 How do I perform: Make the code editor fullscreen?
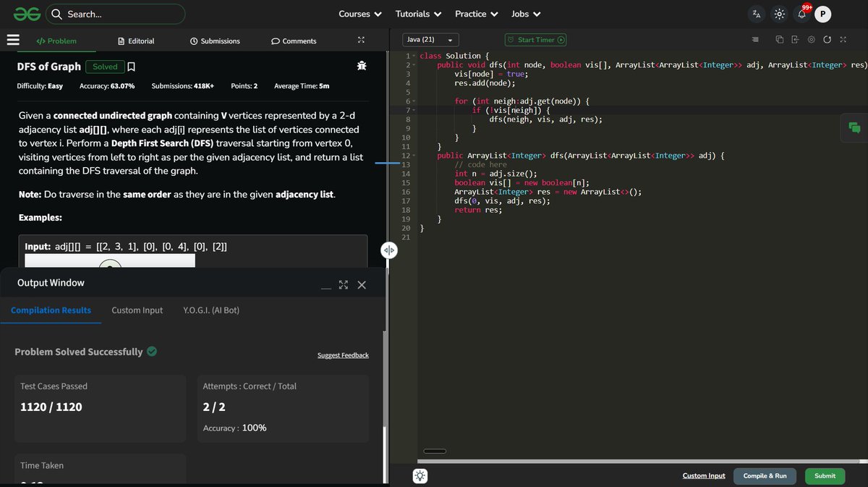pyautogui.click(x=843, y=39)
